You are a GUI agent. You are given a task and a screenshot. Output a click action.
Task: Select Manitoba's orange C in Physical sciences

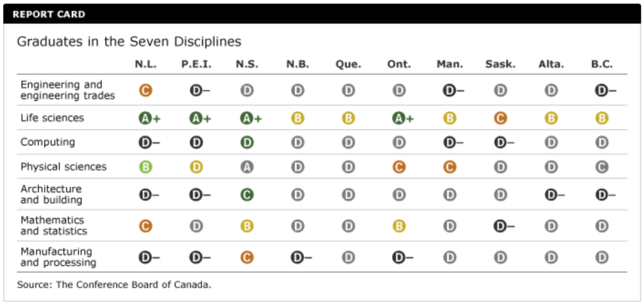pyautogui.click(x=450, y=167)
